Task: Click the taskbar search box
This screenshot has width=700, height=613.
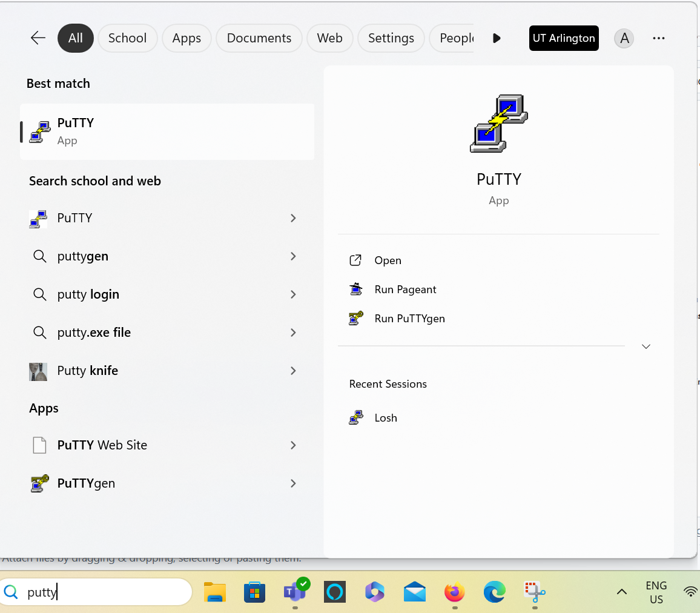Action: pyautogui.click(x=103, y=592)
